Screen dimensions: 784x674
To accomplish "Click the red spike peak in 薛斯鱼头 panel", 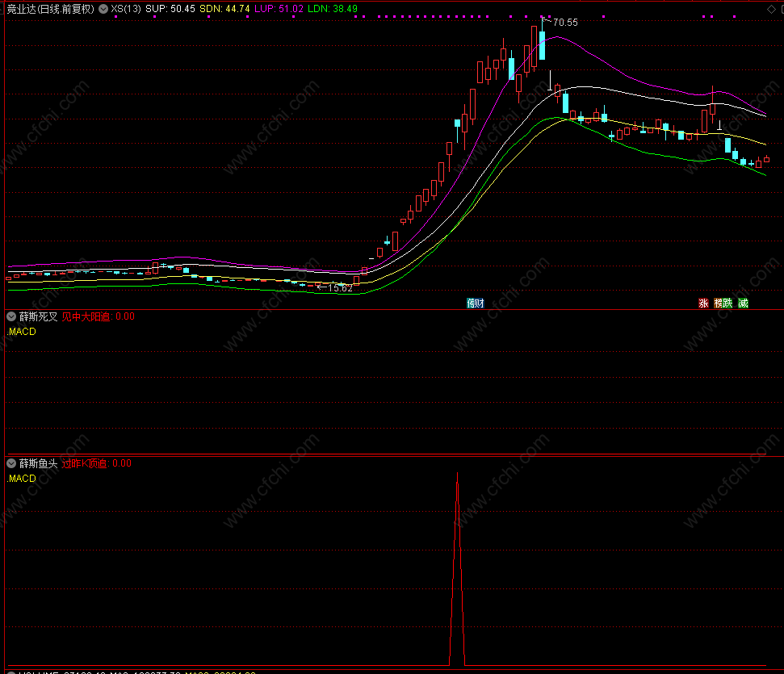I will (x=458, y=474).
